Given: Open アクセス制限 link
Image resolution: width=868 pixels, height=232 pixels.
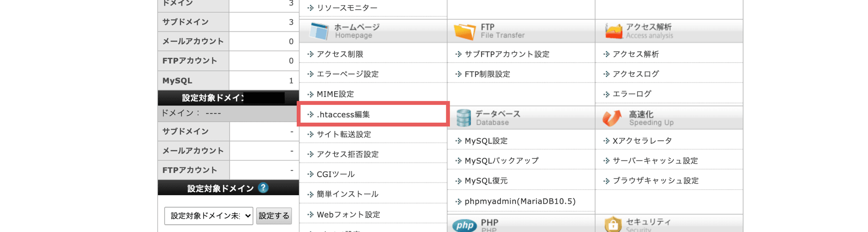Looking at the screenshot, I should [340, 54].
